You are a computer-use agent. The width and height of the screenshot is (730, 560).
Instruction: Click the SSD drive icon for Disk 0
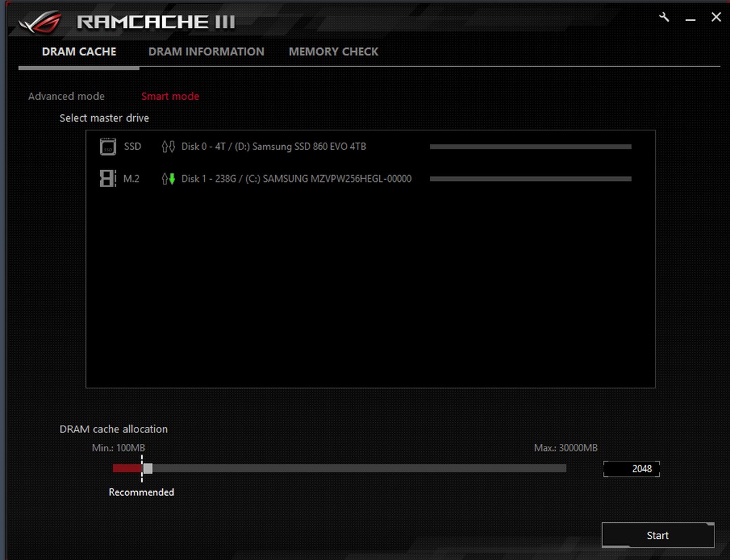(x=108, y=147)
